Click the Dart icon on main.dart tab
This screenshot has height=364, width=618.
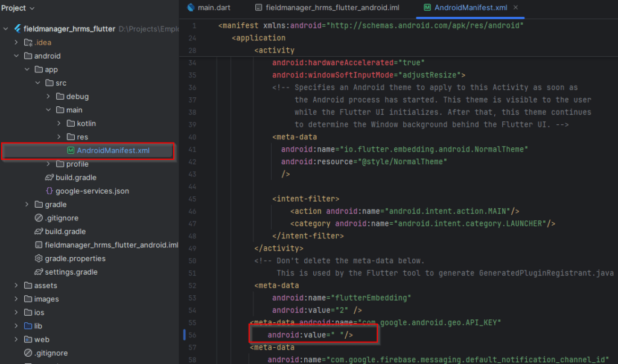tap(191, 7)
